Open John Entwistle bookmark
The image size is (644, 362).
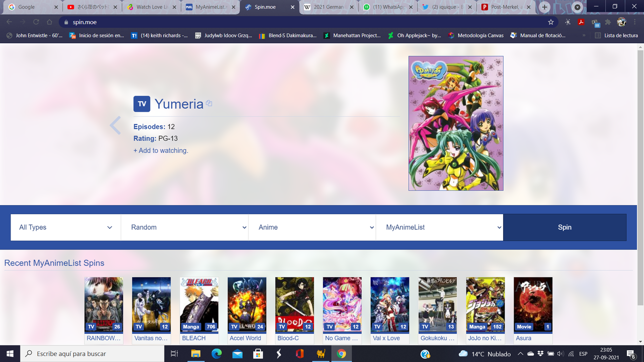coord(34,36)
